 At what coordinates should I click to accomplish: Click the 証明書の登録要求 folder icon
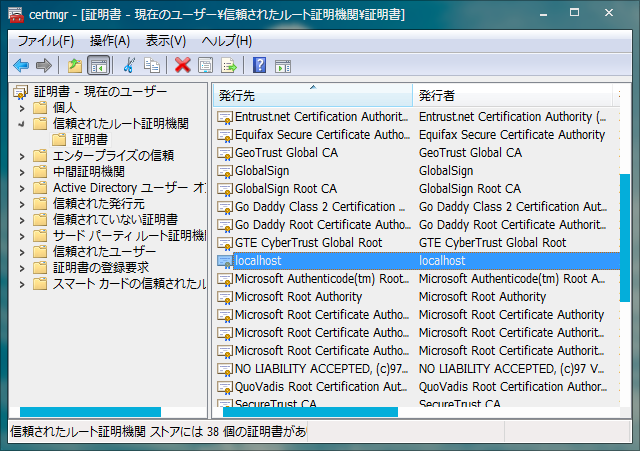(x=40, y=268)
